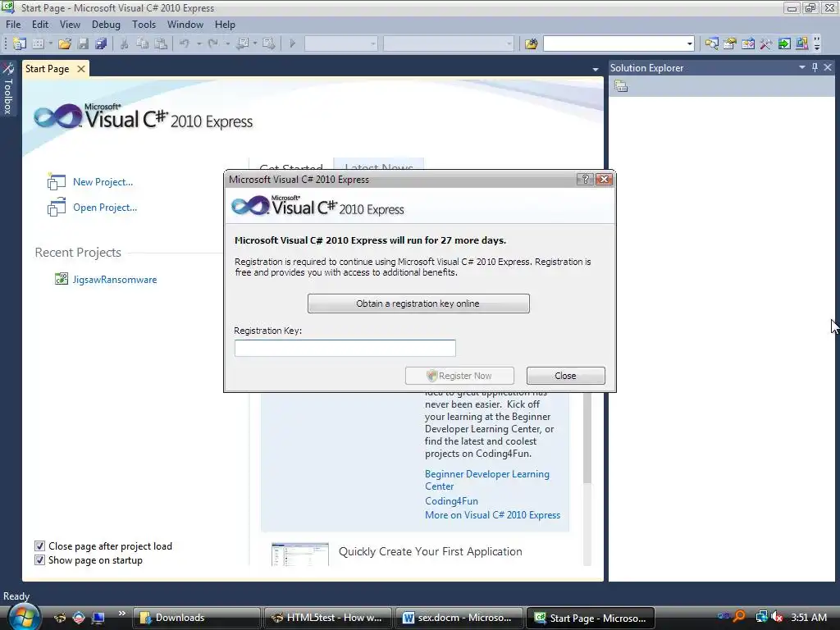Image resolution: width=840 pixels, height=630 pixels.
Task: Open the Undo history dropdown arrow
Action: coord(199,43)
